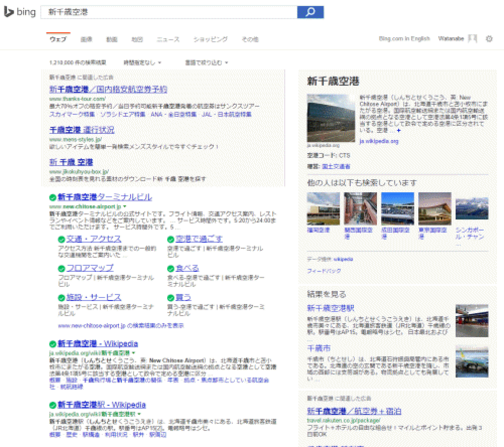Image resolution: width=504 pixels, height=447 pixels.
Task: Open the 交通・アクセス sitelink
Action: click(94, 239)
